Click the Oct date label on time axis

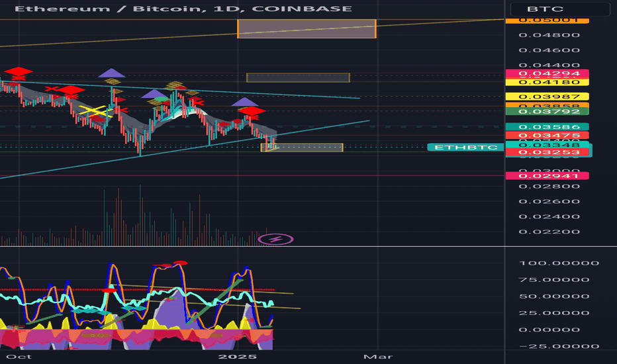tap(19, 357)
